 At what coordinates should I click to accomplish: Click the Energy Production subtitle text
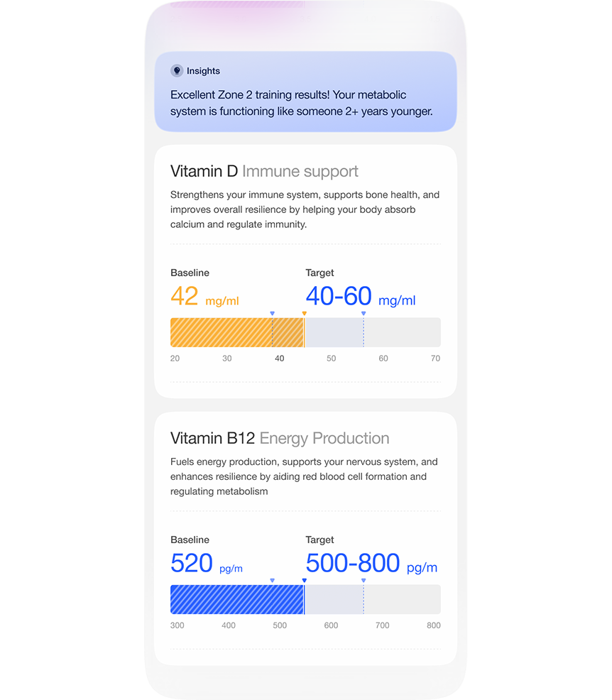(324, 438)
